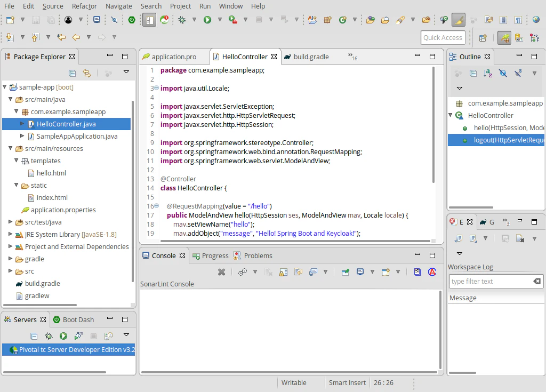Click Collapse All in Outline toolbar
Viewport: 546px width, 392px height.
coord(473,73)
